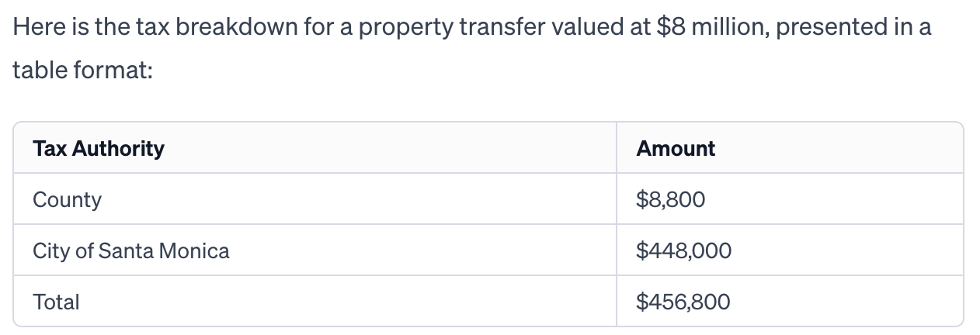The width and height of the screenshot is (980, 335).
Task: Select the Total row label
Action: [56, 302]
